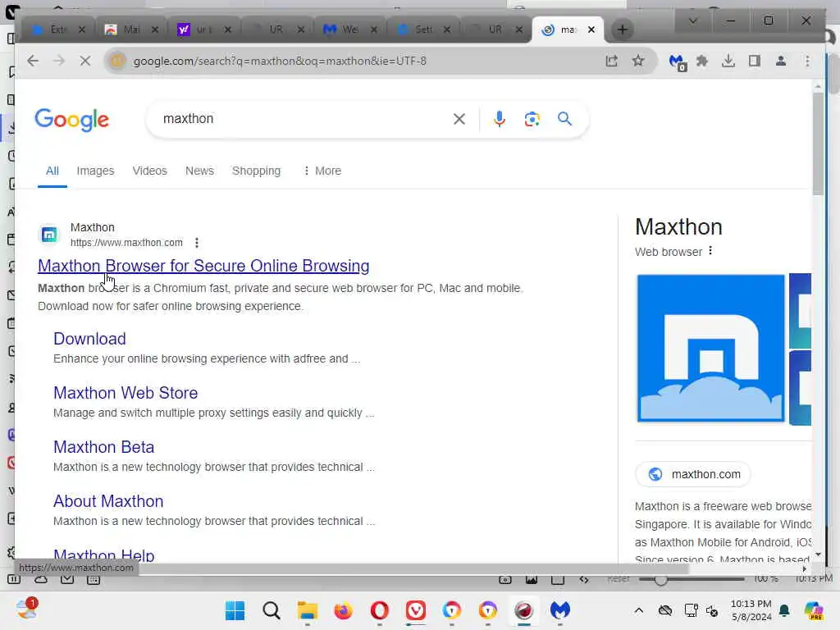Open the Maxthon Beta sitelink
The height and width of the screenshot is (630, 840).
[103, 447]
